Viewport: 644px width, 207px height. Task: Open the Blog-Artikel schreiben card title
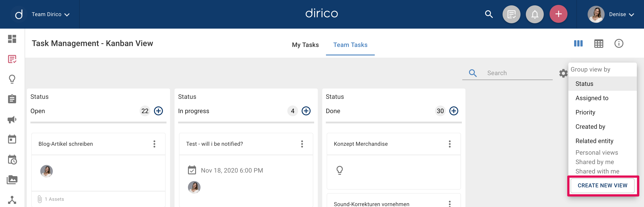(66, 144)
